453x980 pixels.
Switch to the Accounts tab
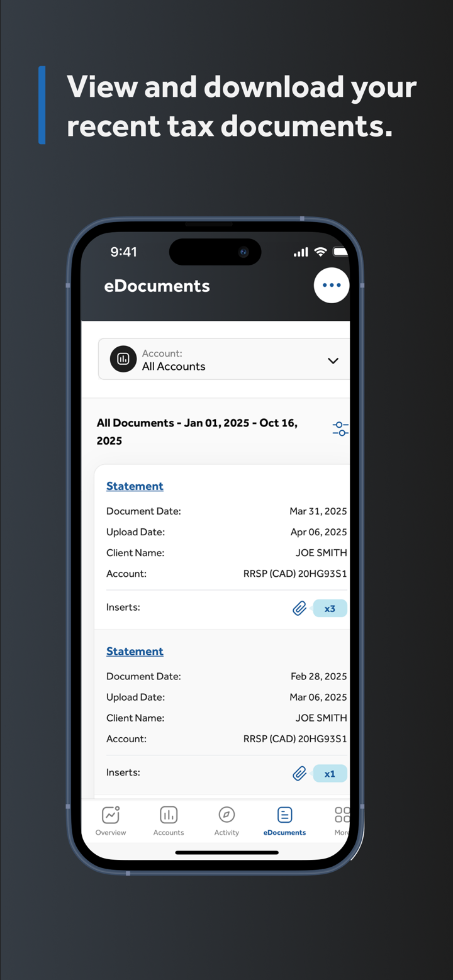[169, 821]
